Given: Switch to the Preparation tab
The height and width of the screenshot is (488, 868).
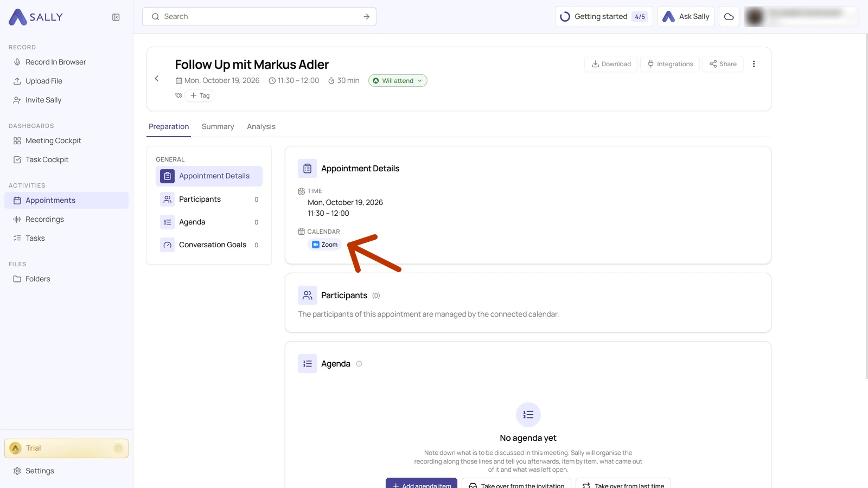Looking at the screenshot, I should pyautogui.click(x=169, y=126).
